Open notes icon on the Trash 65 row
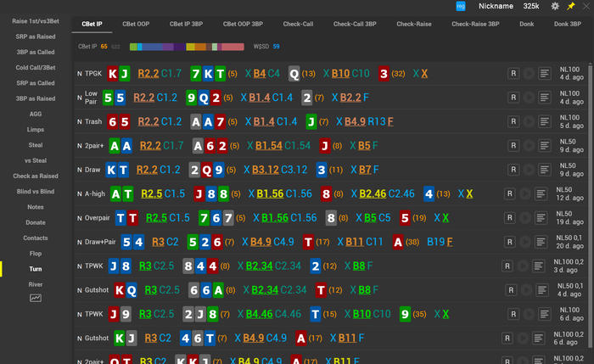The width and height of the screenshot is (594, 364). tap(545, 121)
